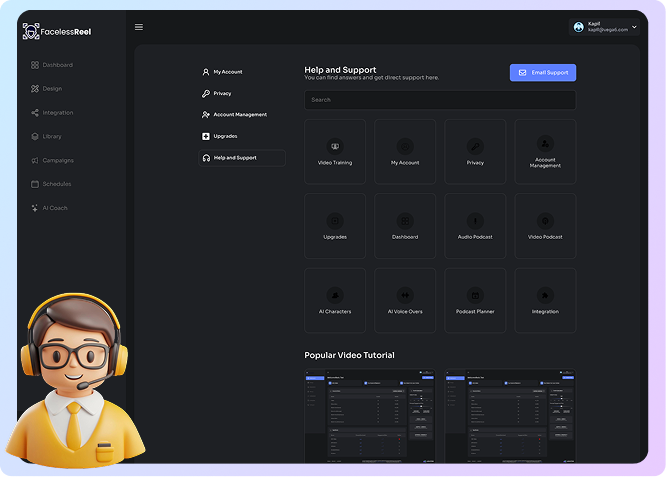
Task: Select the Privacy settings tab
Action: click(221, 93)
